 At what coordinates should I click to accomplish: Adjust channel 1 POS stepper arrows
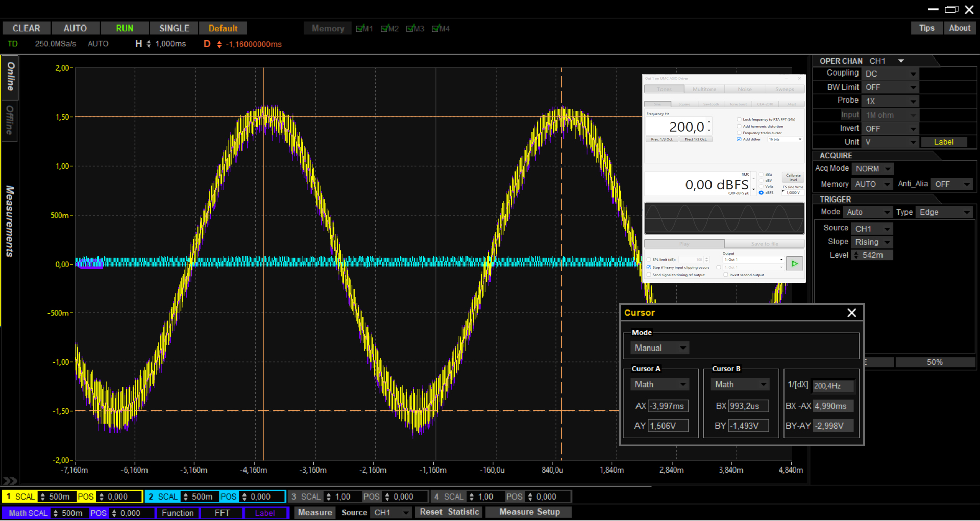[102, 497]
